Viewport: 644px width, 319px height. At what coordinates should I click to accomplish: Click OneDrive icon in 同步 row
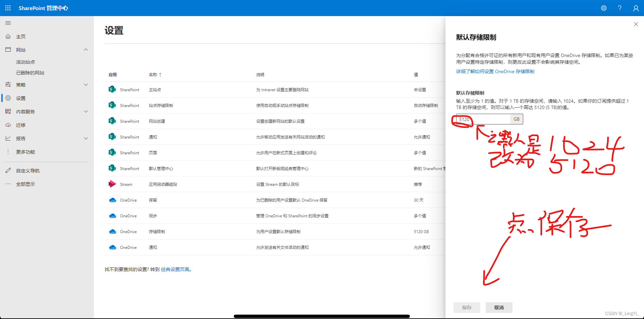coord(112,216)
